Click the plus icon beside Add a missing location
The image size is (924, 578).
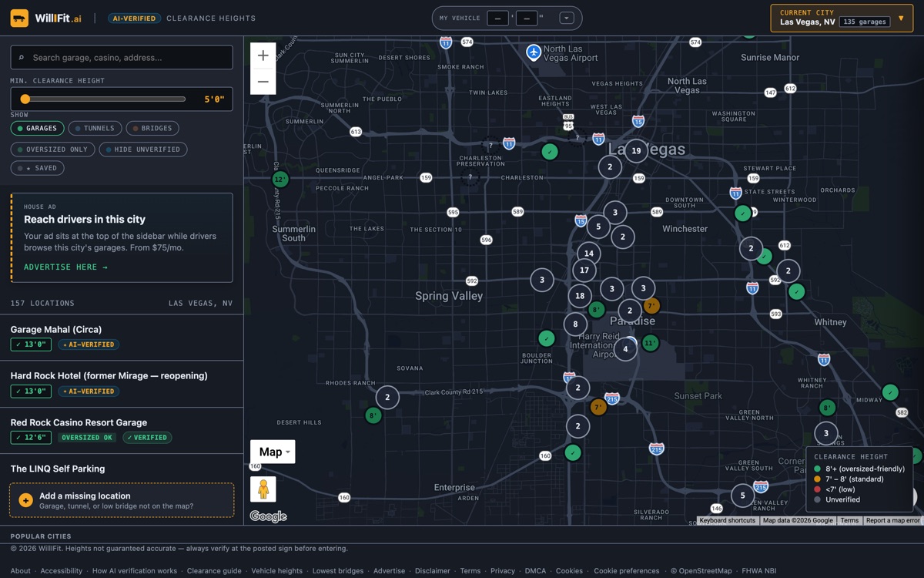[25, 500]
